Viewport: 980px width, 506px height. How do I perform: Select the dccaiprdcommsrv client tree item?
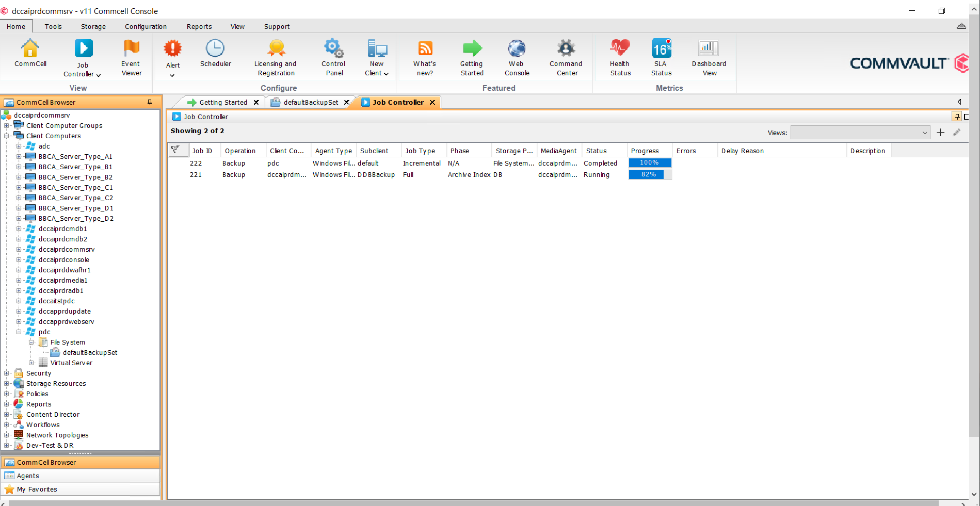[67, 249]
